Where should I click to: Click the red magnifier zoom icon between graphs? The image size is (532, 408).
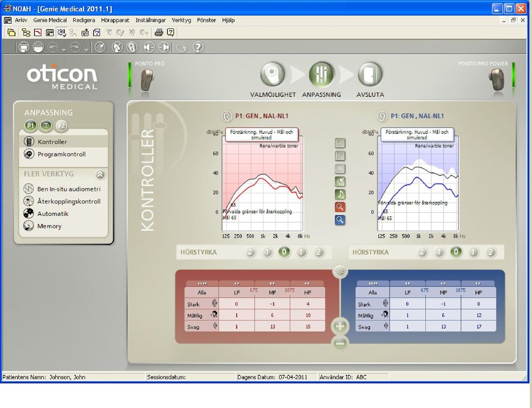[340, 207]
